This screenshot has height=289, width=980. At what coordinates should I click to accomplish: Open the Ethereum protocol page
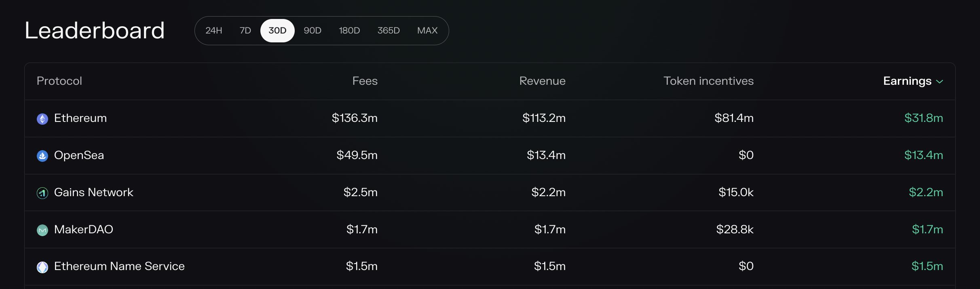[80, 118]
